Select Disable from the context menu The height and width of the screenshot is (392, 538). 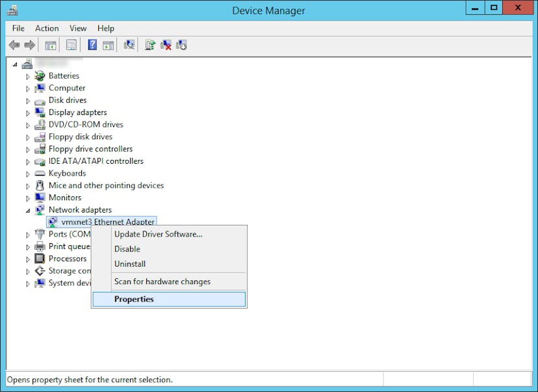(127, 249)
